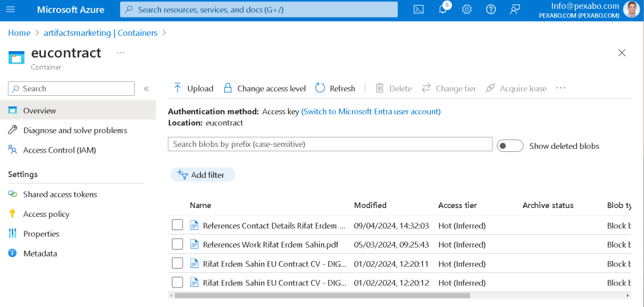The width and height of the screenshot is (644, 307).
Task: Open the notifications bell
Action: (443, 9)
